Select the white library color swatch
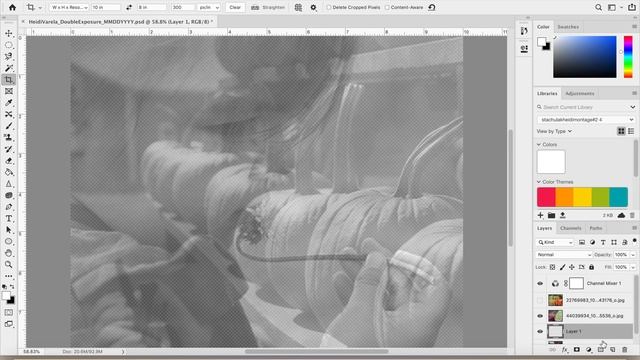This screenshot has height=360, width=640. point(551,162)
